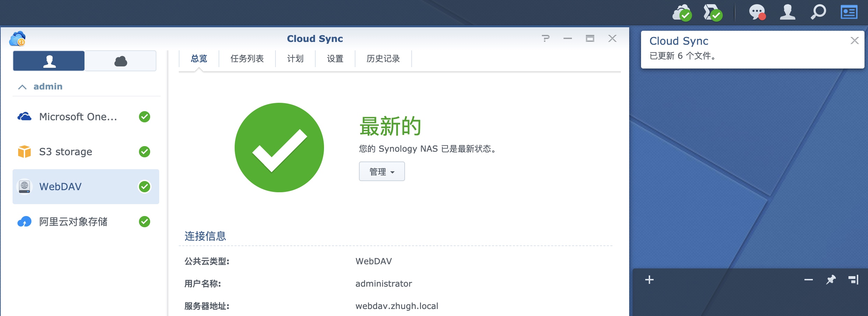Viewport: 868px width, 316px height.
Task: Click the WebDAV public cloud type value
Action: pyautogui.click(x=374, y=261)
